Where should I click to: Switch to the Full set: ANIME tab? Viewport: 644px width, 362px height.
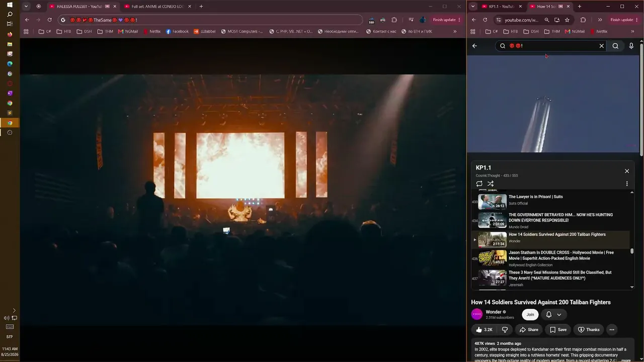(157, 7)
